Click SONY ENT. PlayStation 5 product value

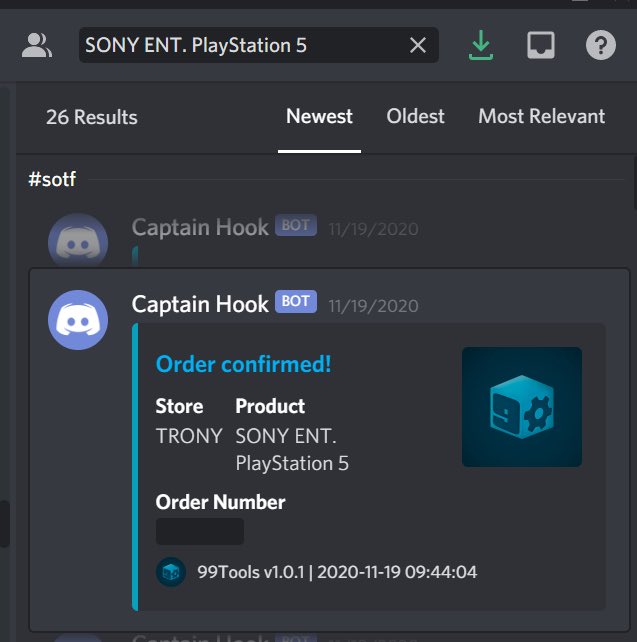(292, 449)
